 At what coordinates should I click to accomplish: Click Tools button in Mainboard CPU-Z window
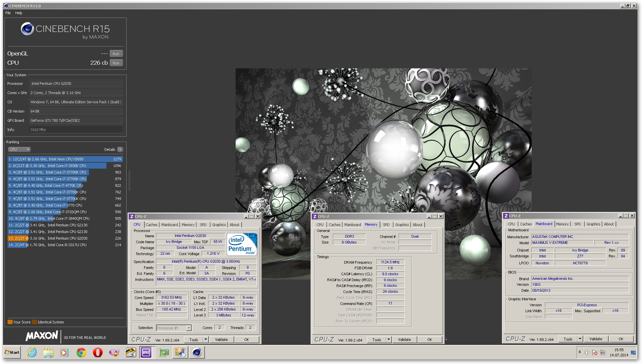coord(568,339)
